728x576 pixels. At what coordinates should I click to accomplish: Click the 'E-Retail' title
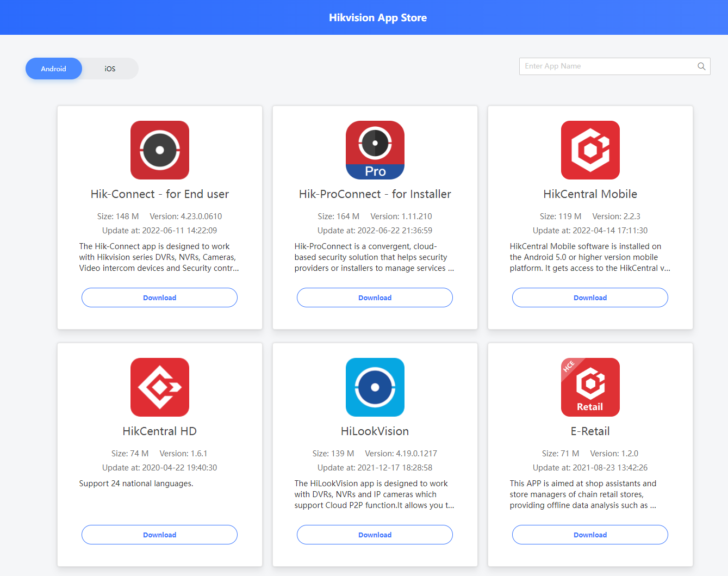[x=590, y=431]
